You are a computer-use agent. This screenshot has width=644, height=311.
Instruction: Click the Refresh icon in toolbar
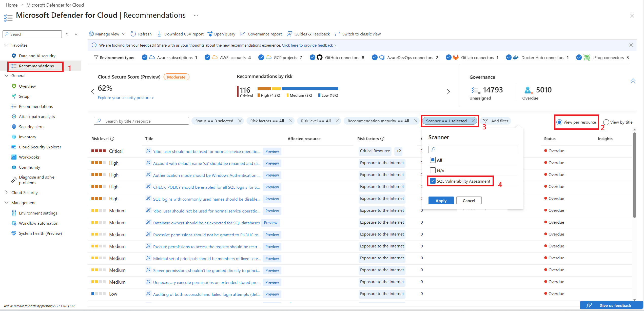133,34
